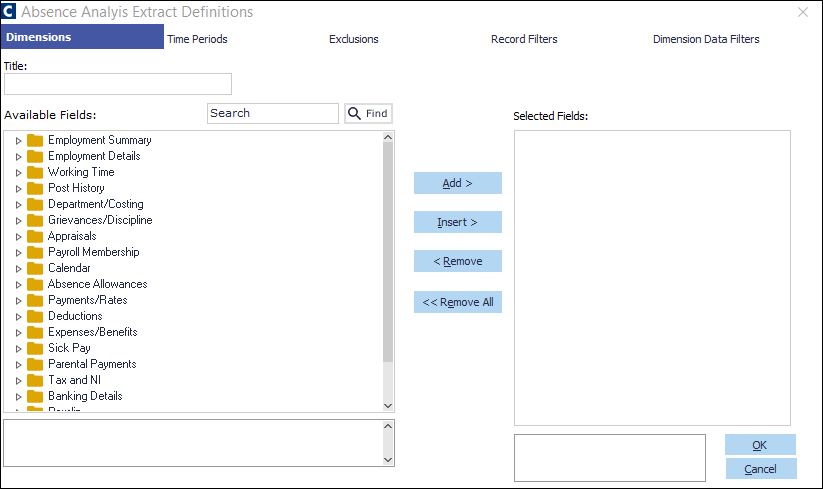This screenshot has width=823, height=489.
Task: Click the Title input field
Action: pyautogui.click(x=118, y=84)
